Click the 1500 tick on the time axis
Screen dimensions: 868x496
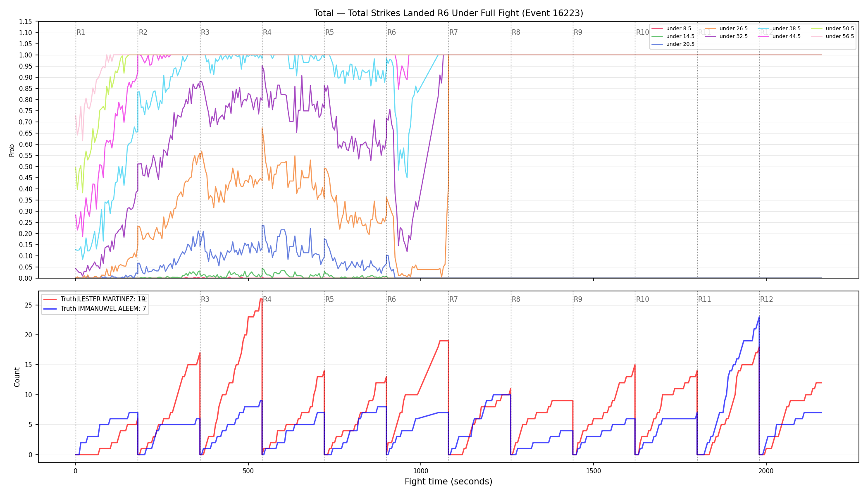[x=594, y=471]
